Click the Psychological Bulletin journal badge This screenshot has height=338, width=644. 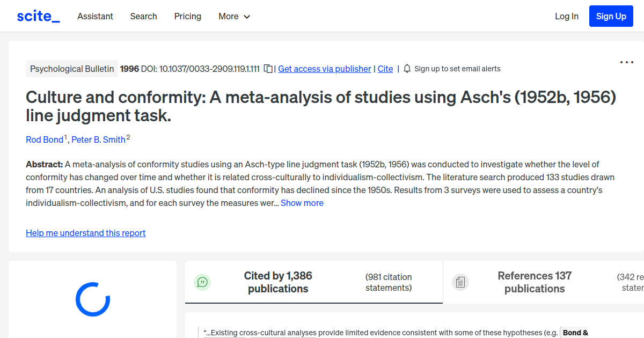click(x=71, y=69)
